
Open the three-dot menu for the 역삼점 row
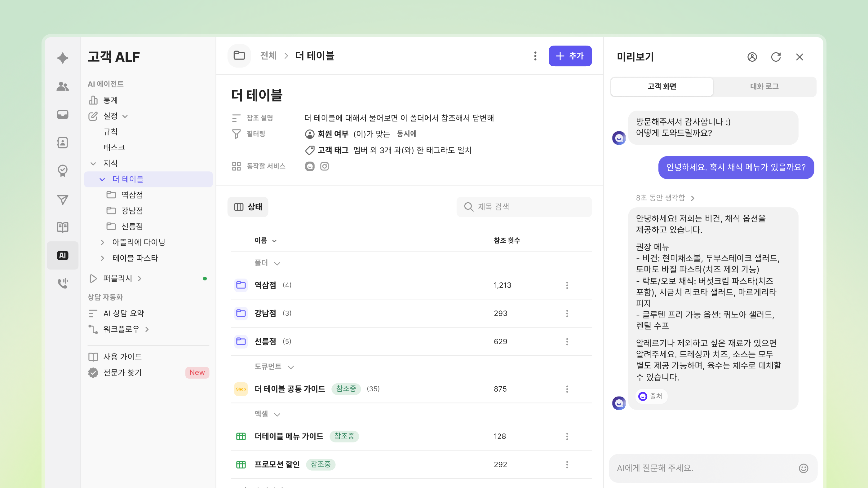[567, 285]
